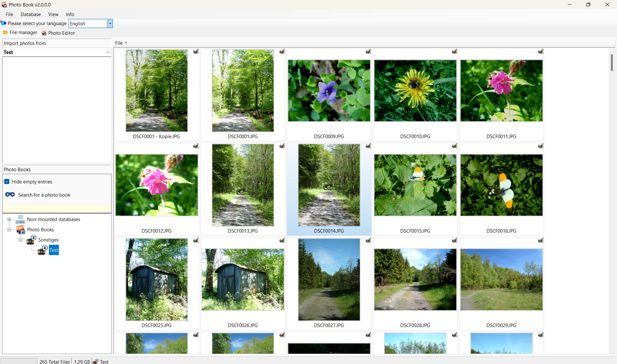Click the corner icon on DSCF0013.JPG tile
617x364 pixels.
282,146
